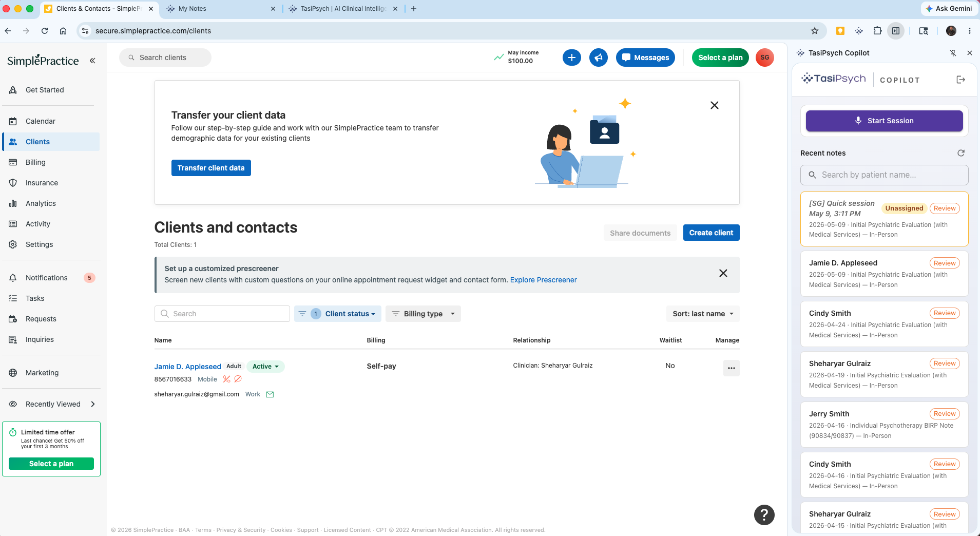Click the Search clients field at top
Screen dimensions: 980x536
165,58
